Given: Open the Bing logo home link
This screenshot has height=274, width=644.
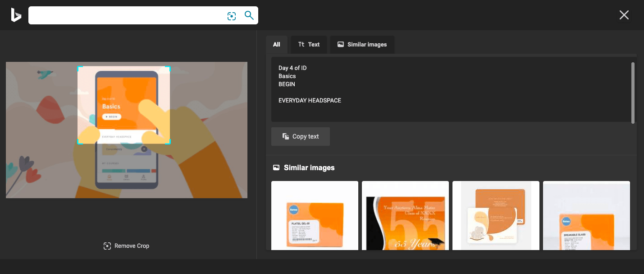Looking at the screenshot, I should pos(16,15).
